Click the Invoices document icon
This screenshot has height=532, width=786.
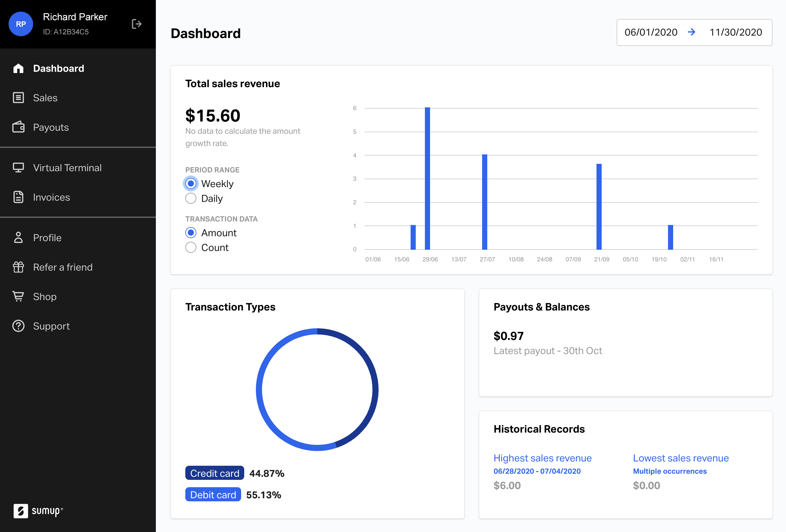18,197
